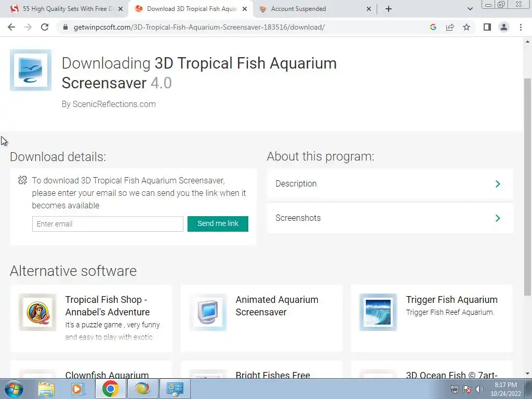Expand the Screenshots section
The width and height of the screenshot is (532, 399).
390,218
